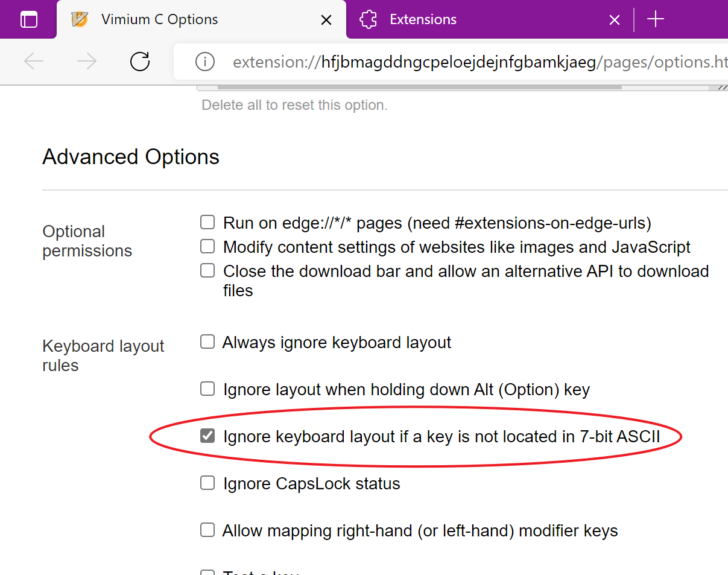Close the Vimium C Options tab

(x=326, y=20)
